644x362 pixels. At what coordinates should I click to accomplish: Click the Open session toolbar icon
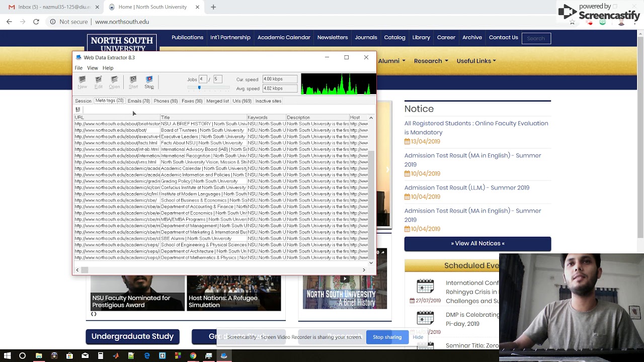tap(114, 82)
